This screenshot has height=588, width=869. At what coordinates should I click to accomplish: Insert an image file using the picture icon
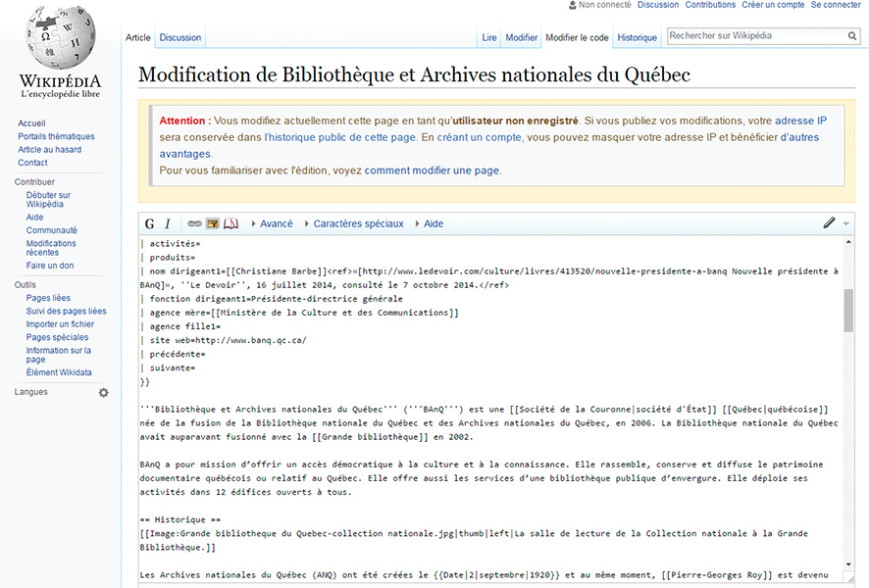(x=212, y=223)
